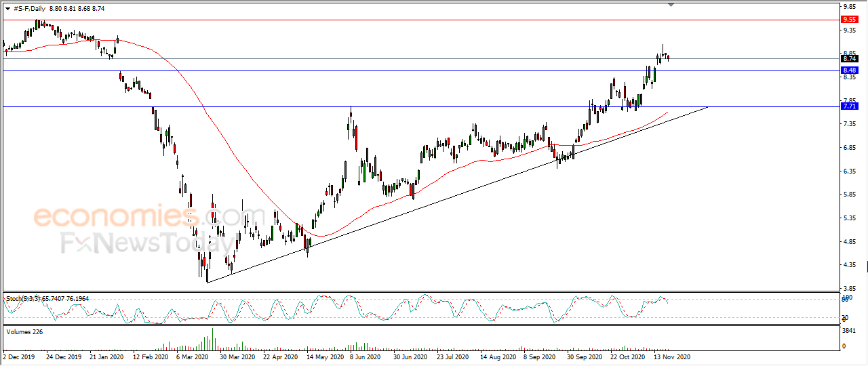Open the triangle menu beside #S-F,Daily
Image resolution: width=868 pixels, height=366 pixels.
point(7,9)
